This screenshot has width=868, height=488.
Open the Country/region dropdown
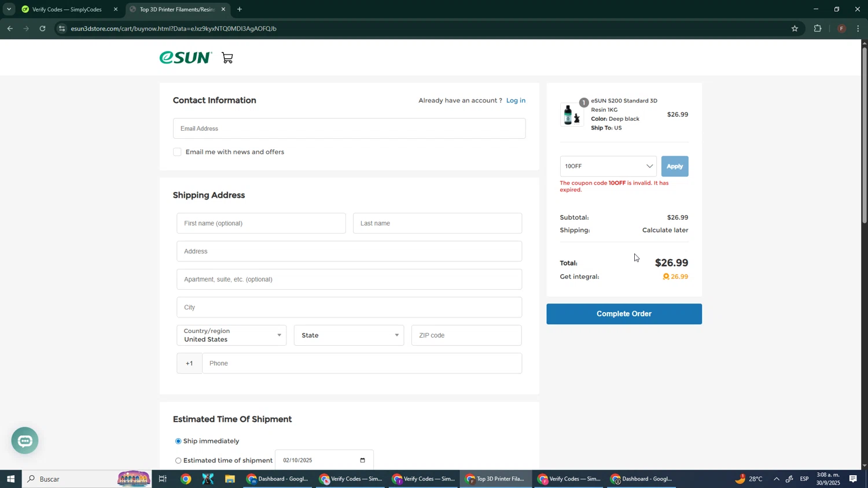(231, 335)
